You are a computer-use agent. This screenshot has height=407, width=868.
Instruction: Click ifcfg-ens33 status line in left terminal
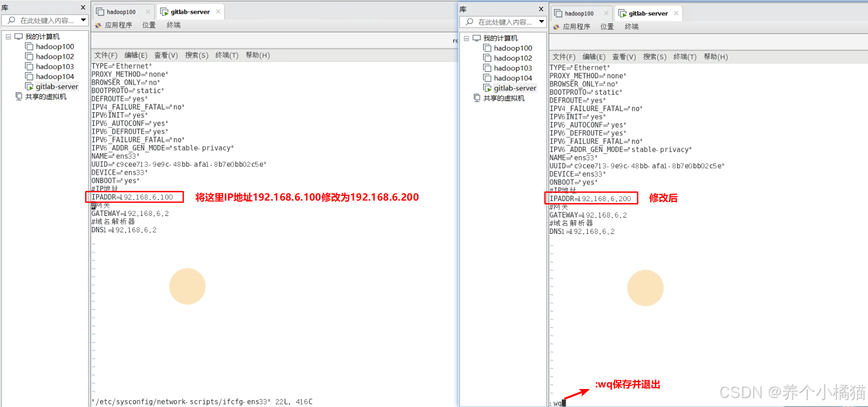202,402
